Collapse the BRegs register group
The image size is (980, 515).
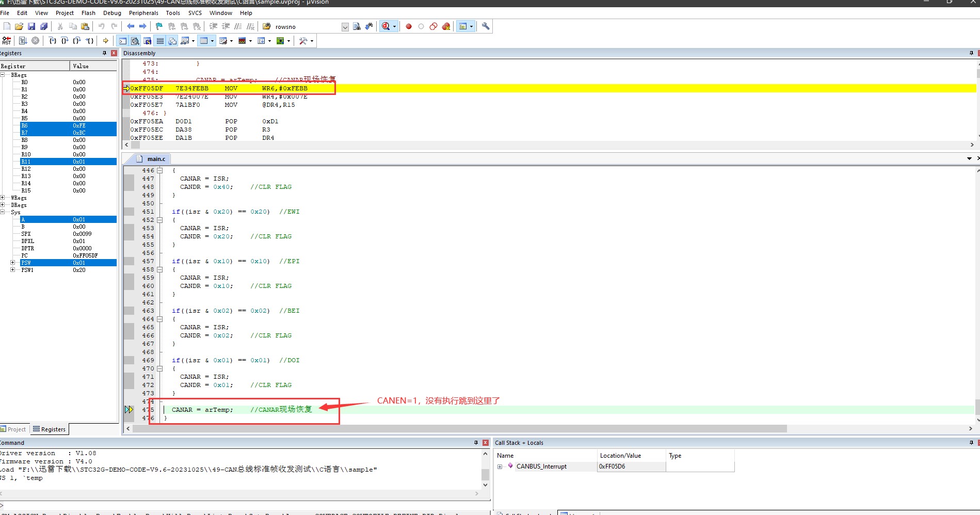[3, 75]
